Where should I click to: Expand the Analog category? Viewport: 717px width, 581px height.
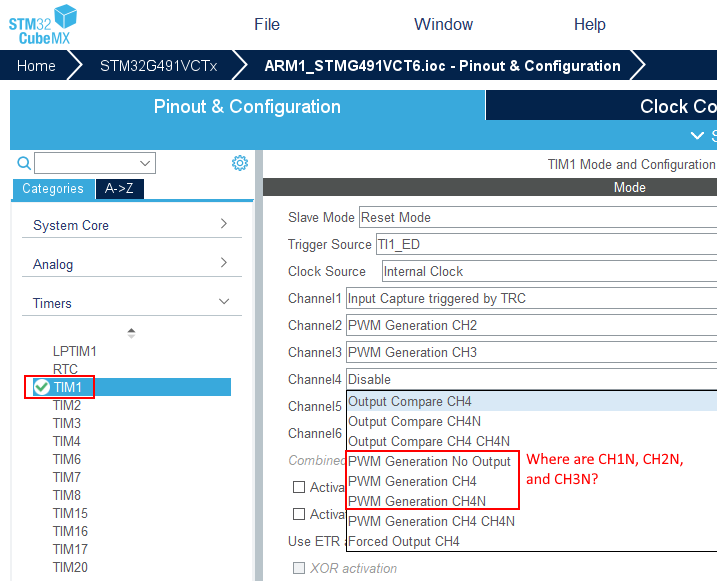(132, 264)
